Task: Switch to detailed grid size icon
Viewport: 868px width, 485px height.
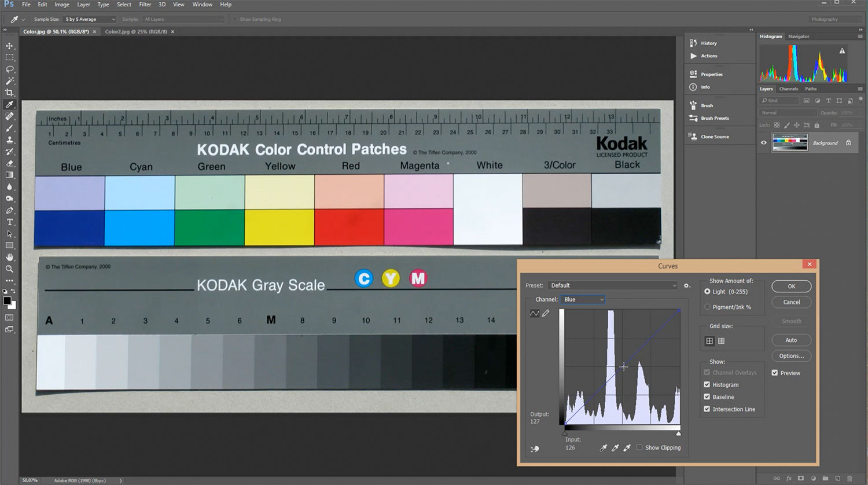Action: pos(721,341)
